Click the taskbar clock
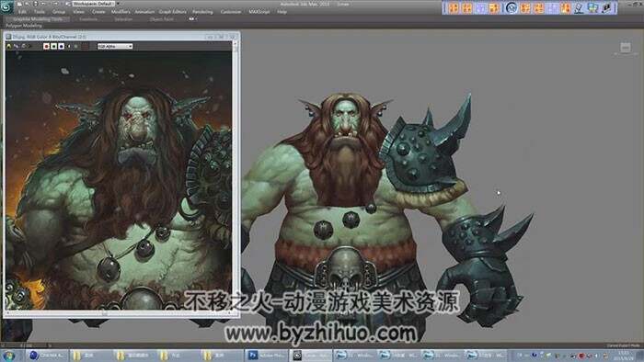The image size is (644, 362). pos(624,356)
